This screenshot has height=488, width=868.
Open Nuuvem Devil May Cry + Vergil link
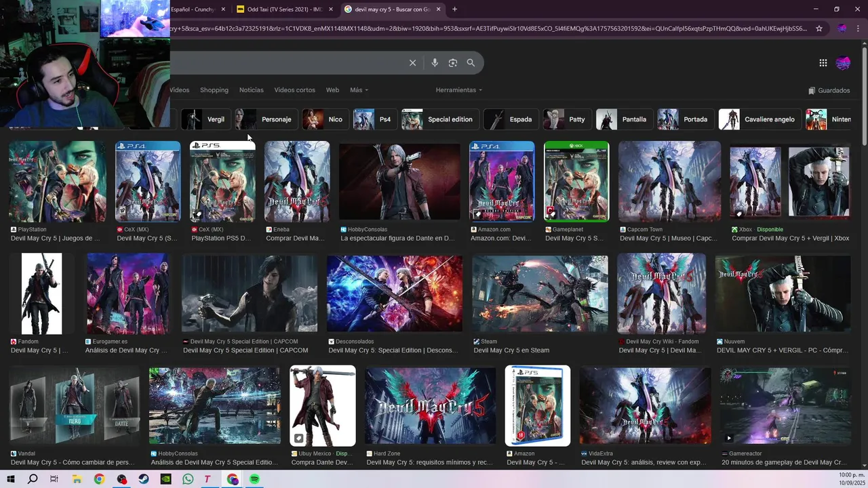pyautogui.click(x=783, y=350)
